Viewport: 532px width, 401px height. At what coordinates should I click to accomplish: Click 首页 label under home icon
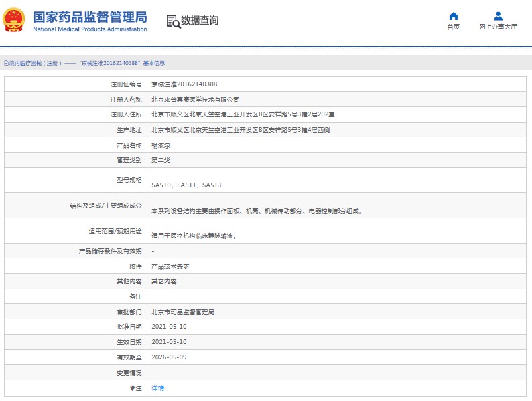click(454, 27)
